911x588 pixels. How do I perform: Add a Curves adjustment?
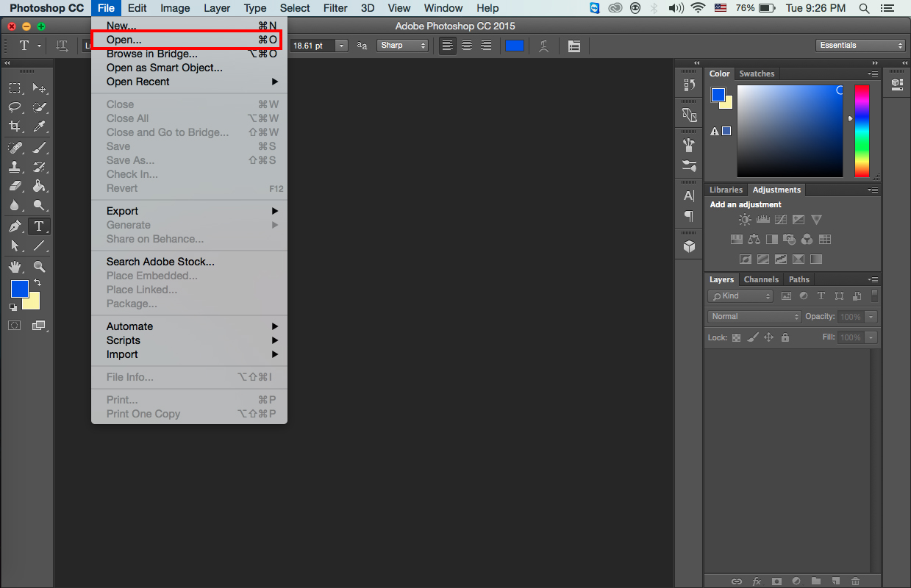781,220
